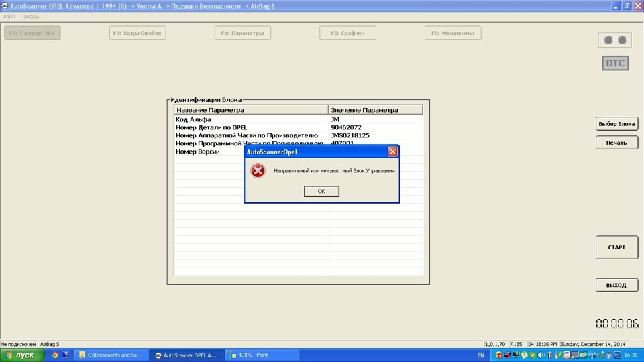Click the red error icon in dialog
Screen dimensions: 644x362
click(x=258, y=171)
